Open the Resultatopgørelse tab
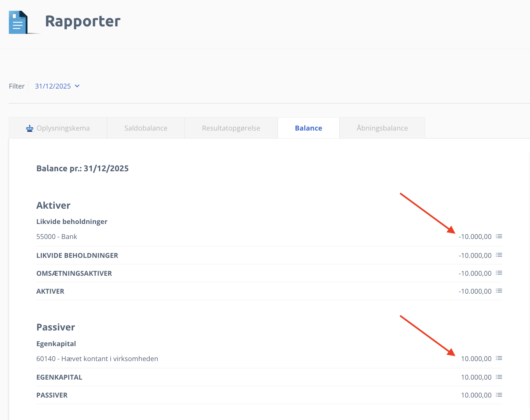Image resolution: width=530 pixels, height=420 pixels. click(x=231, y=128)
